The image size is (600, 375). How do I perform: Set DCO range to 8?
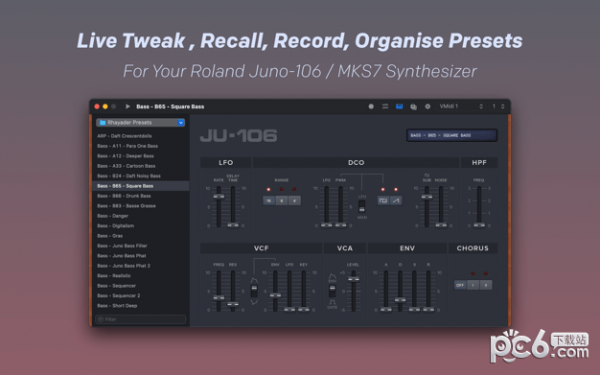[282, 201]
